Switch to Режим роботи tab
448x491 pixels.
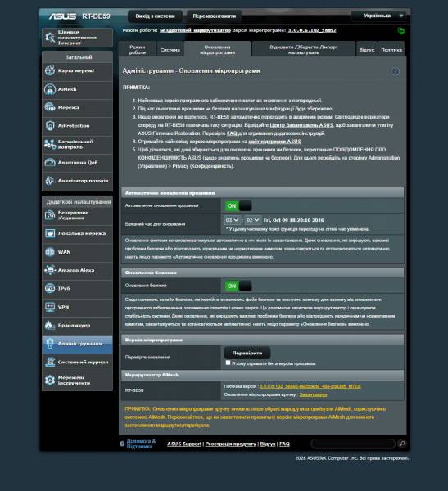[x=138, y=49]
